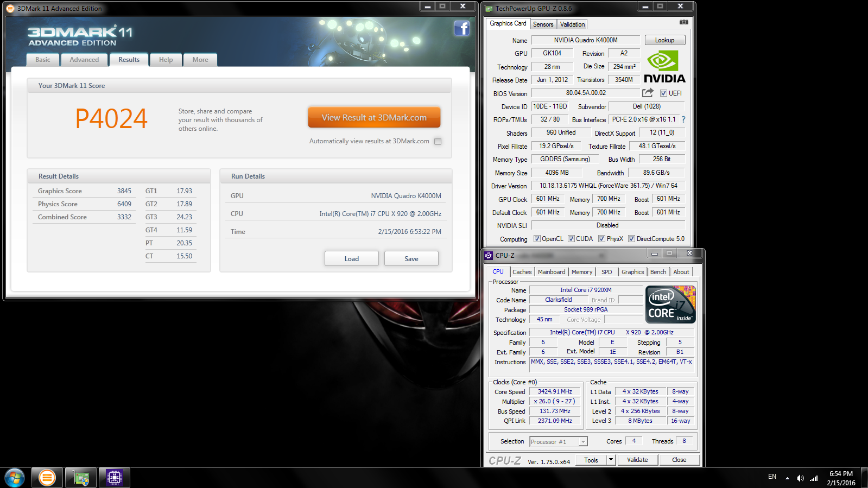This screenshot has width=868, height=488.
Task: Select the CPU tab in CPU-Z
Action: point(498,271)
